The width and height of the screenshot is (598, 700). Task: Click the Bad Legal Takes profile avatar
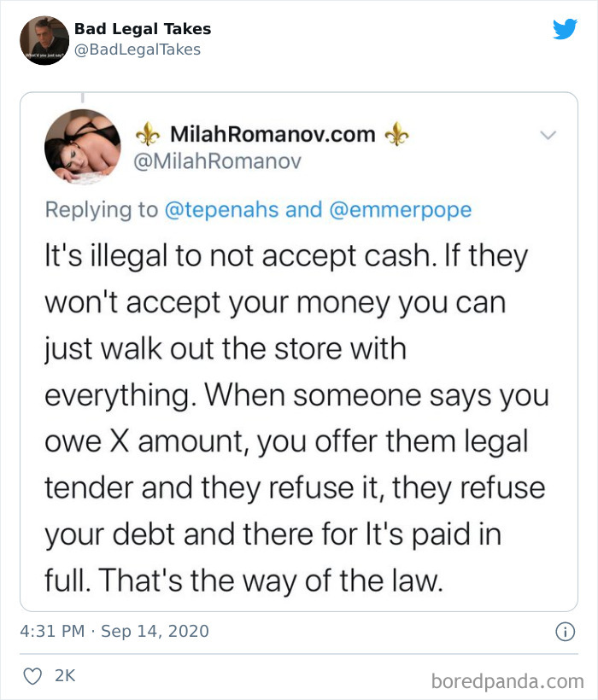(x=43, y=38)
